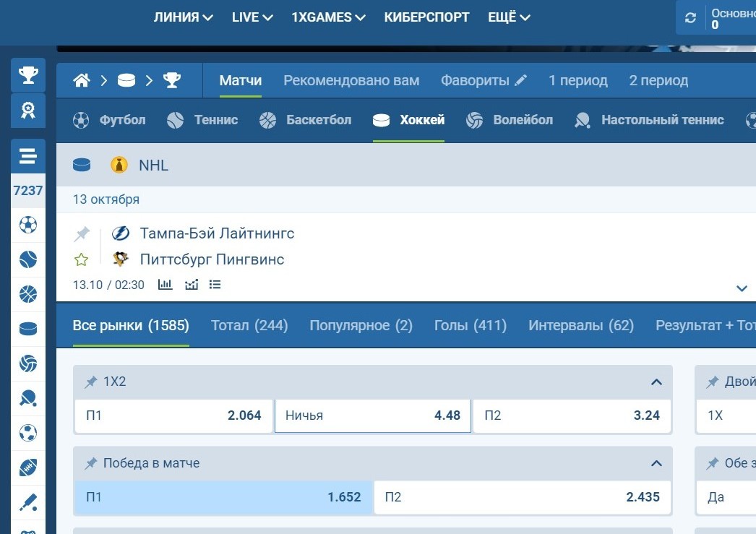Viewport: 756px width, 534px height.
Task: Select the table tennis icon in left sidebar
Action: click(28, 398)
